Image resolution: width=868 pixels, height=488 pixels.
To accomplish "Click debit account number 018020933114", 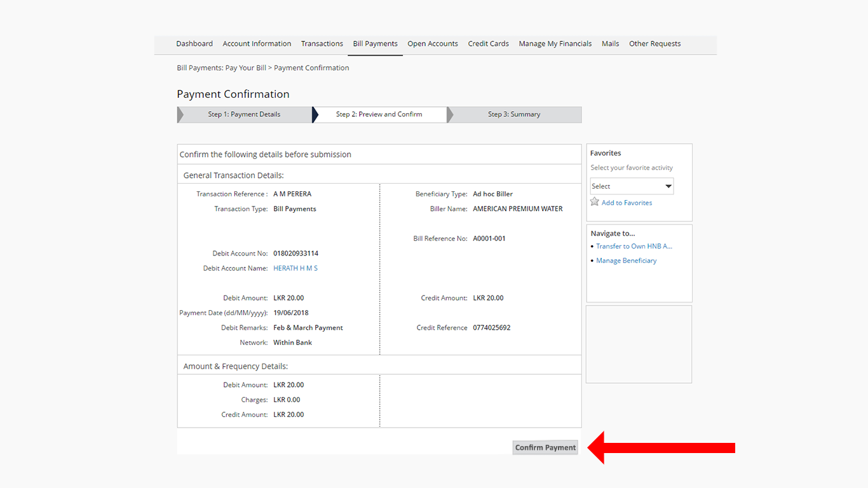I will [x=296, y=254].
